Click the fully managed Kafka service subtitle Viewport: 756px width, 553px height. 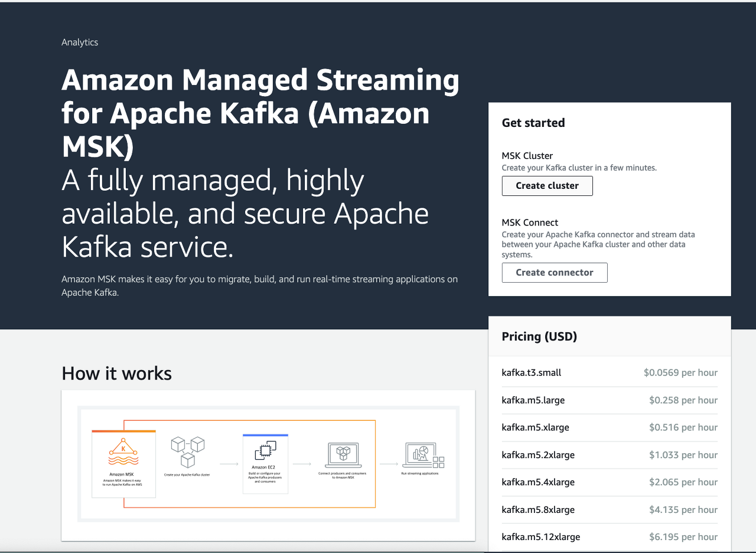pyautogui.click(x=245, y=214)
